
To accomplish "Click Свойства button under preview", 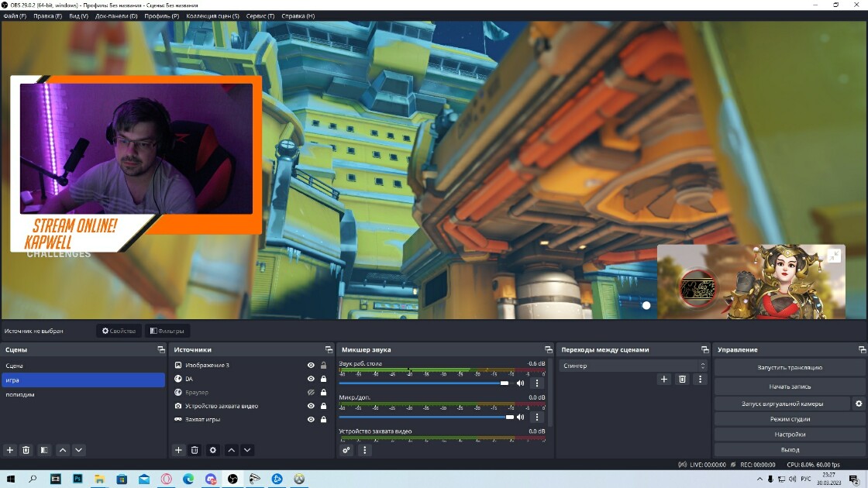I will pyautogui.click(x=119, y=331).
